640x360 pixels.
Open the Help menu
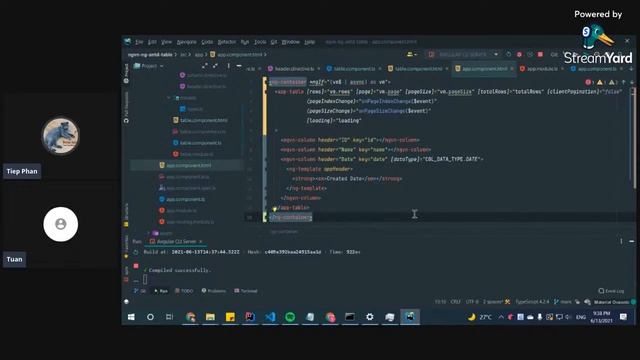[310, 42]
